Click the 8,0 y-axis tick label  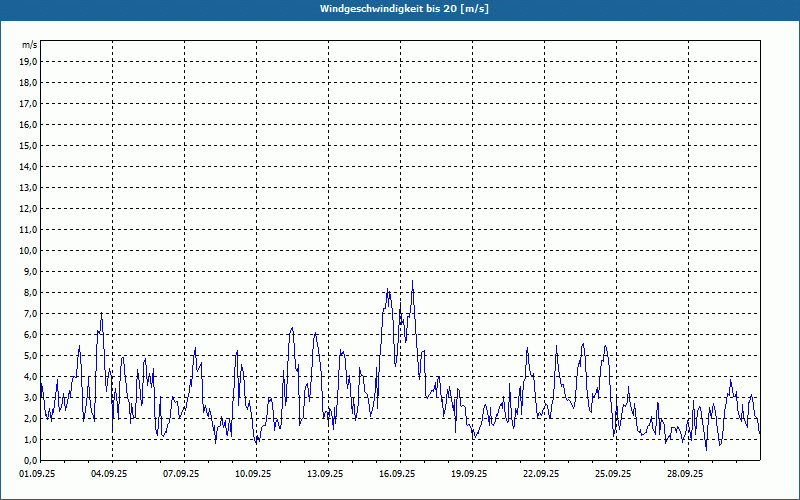(x=29, y=292)
